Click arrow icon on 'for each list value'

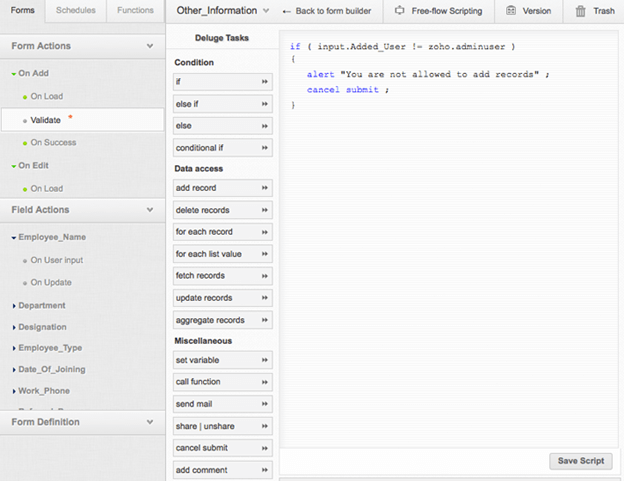[265, 254]
